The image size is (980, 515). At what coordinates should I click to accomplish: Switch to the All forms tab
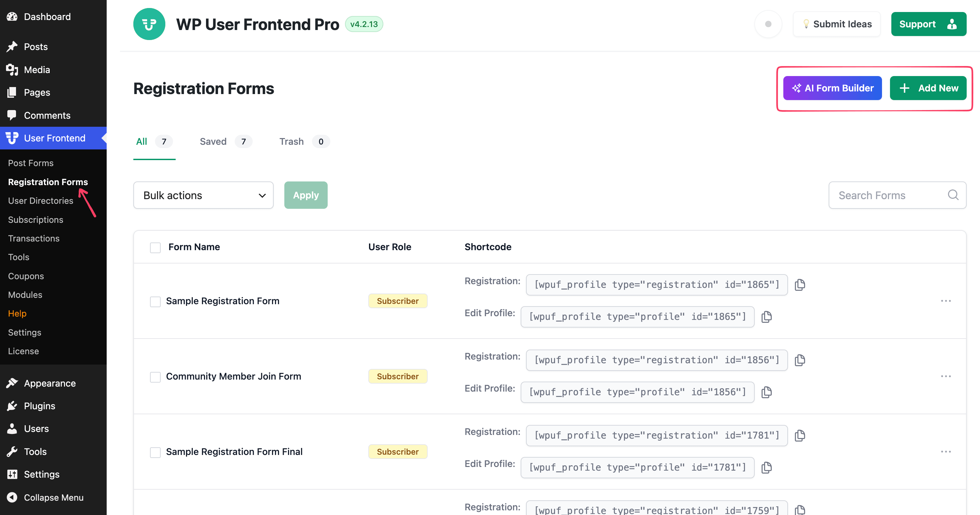click(154, 142)
